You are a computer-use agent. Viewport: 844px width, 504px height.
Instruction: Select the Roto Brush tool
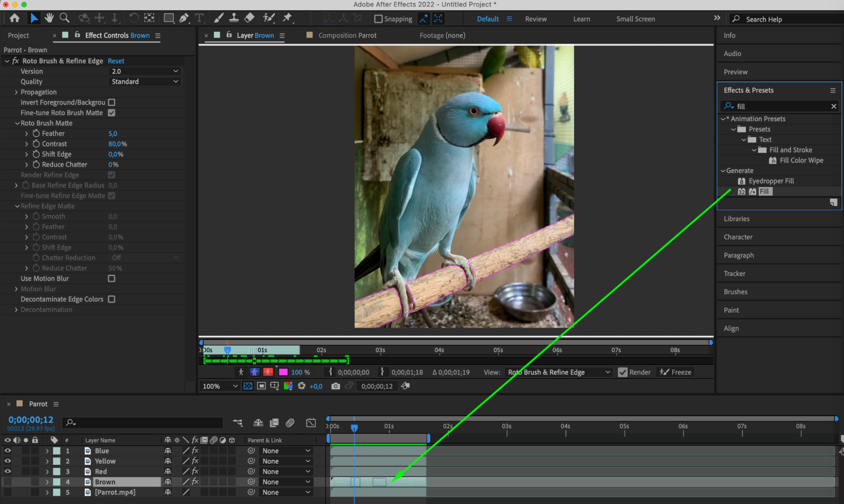coord(269,18)
